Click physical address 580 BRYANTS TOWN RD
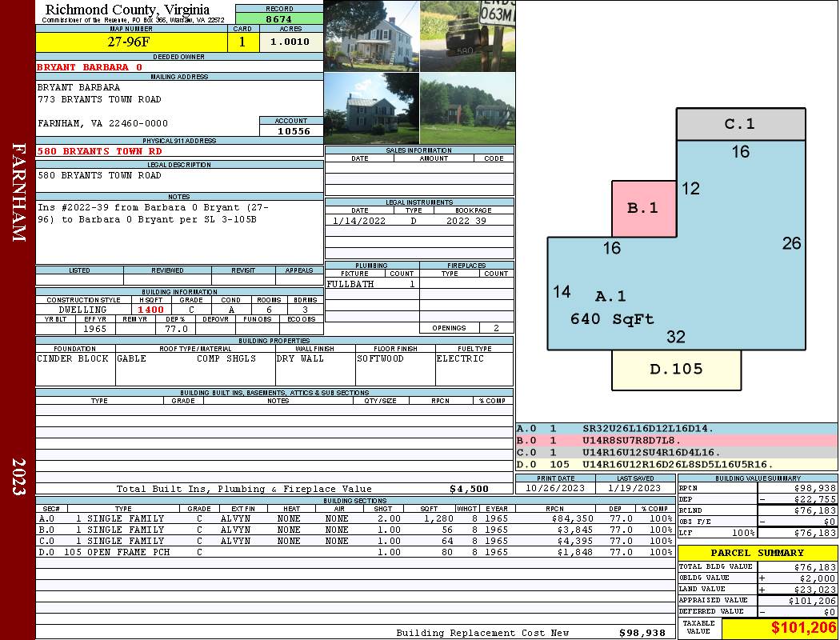Image resolution: width=840 pixels, height=640 pixels. [x=99, y=151]
